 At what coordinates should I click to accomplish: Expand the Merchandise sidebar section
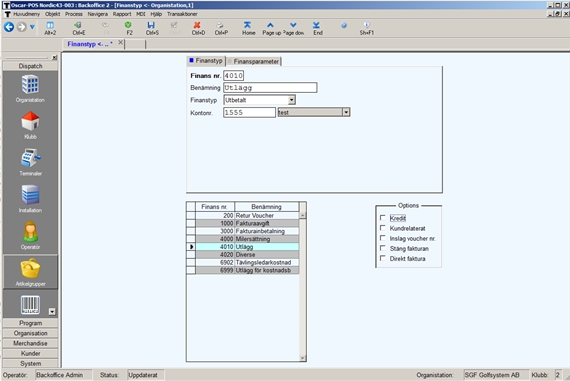[x=30, y=344]
